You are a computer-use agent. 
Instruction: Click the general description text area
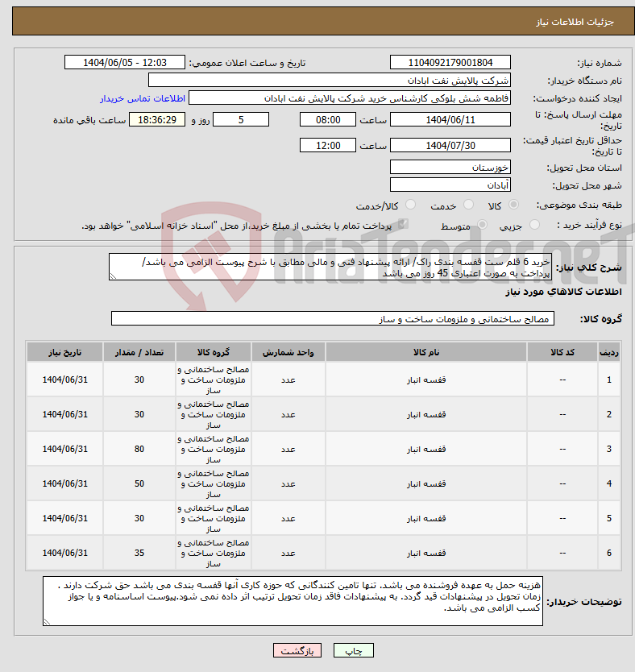point(330,267)
